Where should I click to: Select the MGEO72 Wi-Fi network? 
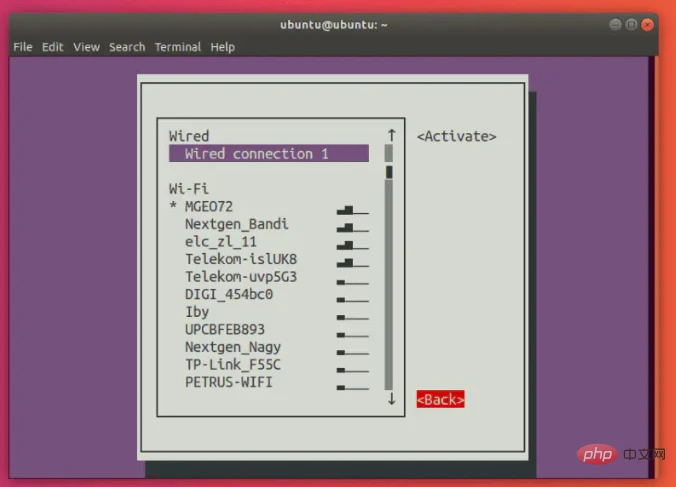click(209, 206)
